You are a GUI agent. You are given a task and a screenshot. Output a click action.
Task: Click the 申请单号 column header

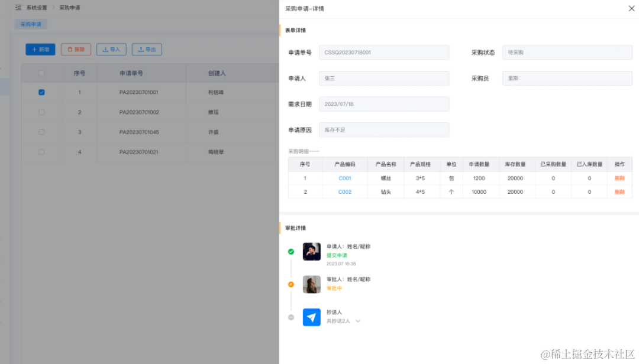pos(131,73)
